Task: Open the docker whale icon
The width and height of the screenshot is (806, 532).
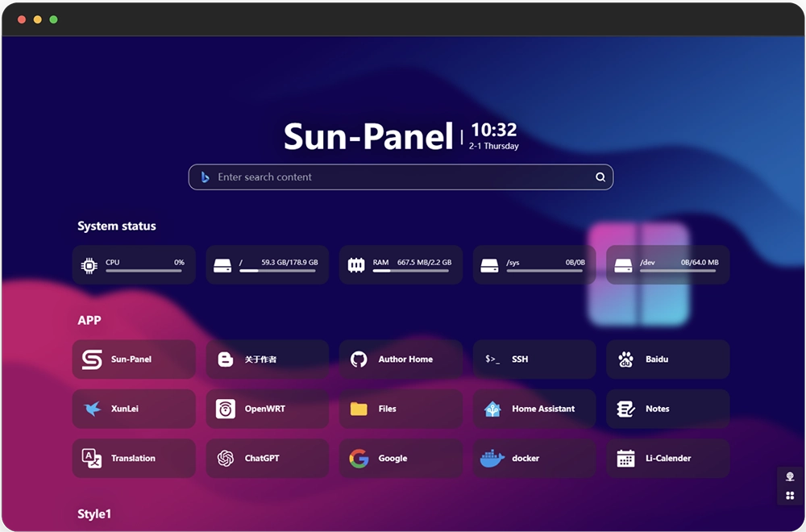Action: (x=492, y=459)
